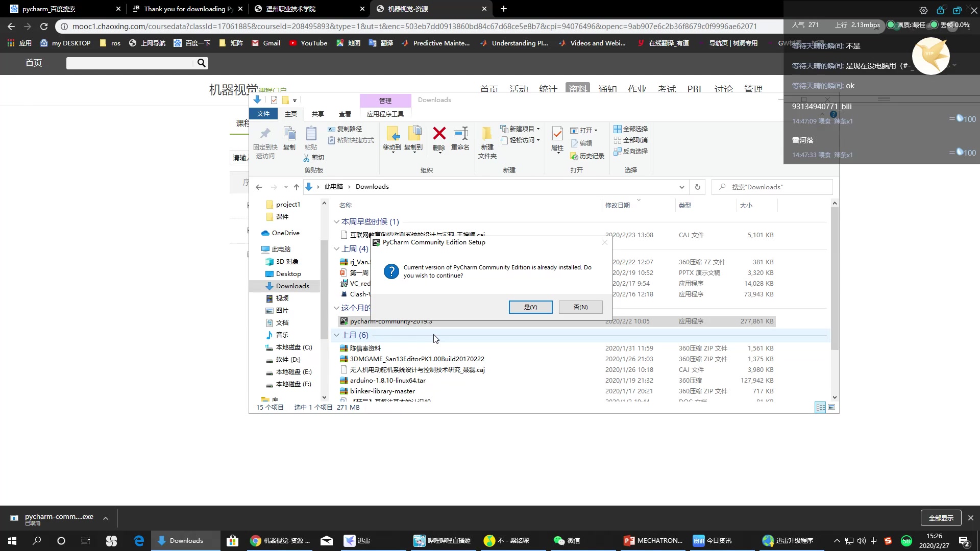980x551 pixels.
Task: Click the 剪切 (Cut) scissors icon
Action: pos(313,157)
